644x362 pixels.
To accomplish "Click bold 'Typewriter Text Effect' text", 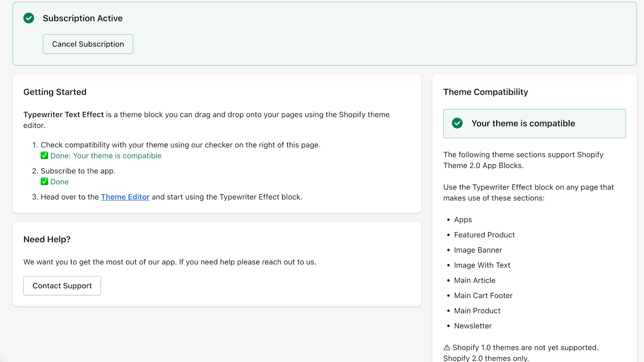I will point(64,115).
